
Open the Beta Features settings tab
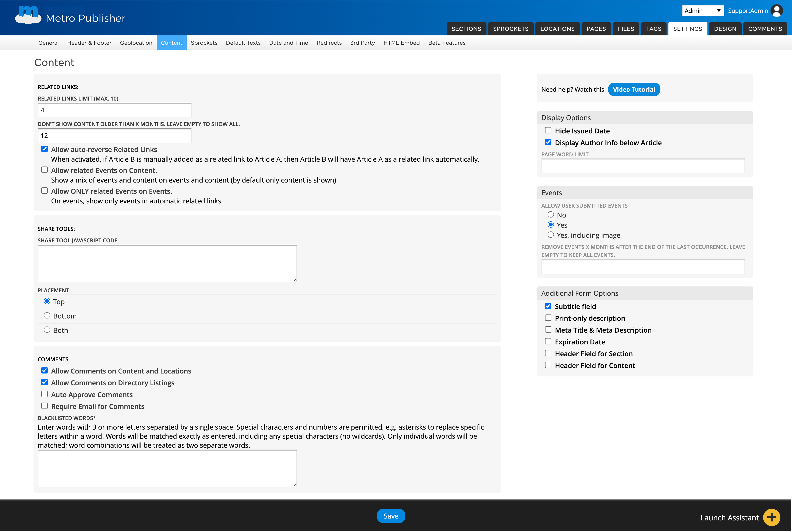click(447, 43)
